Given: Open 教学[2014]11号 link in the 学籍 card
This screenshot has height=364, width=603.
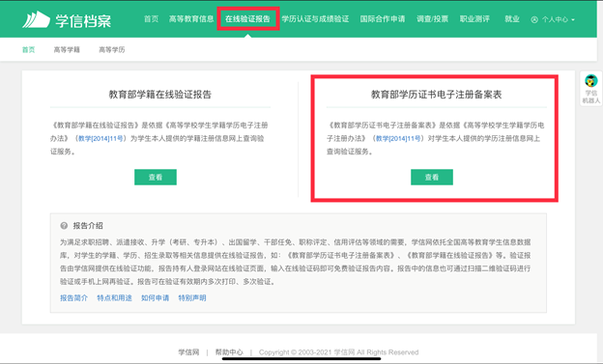Looking at the screenshot, I should point(100,138).
